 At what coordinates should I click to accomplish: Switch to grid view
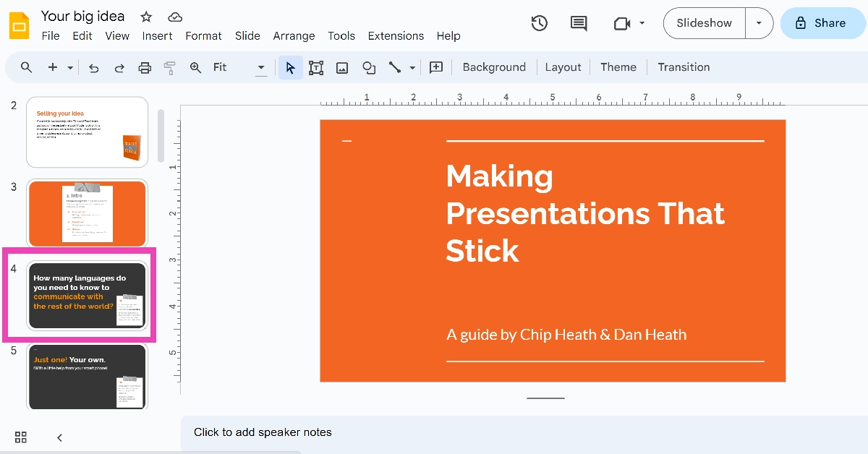(x=21, y=437)
